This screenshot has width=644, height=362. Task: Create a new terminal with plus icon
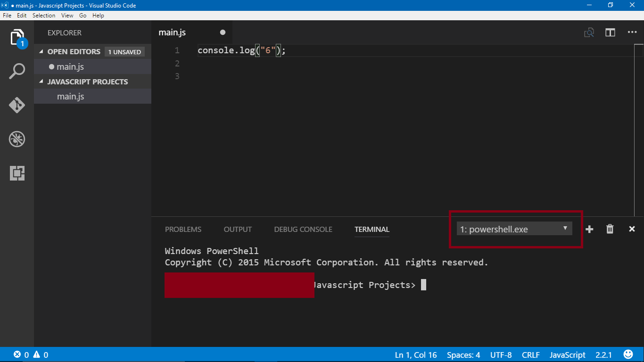pos(589,229)
